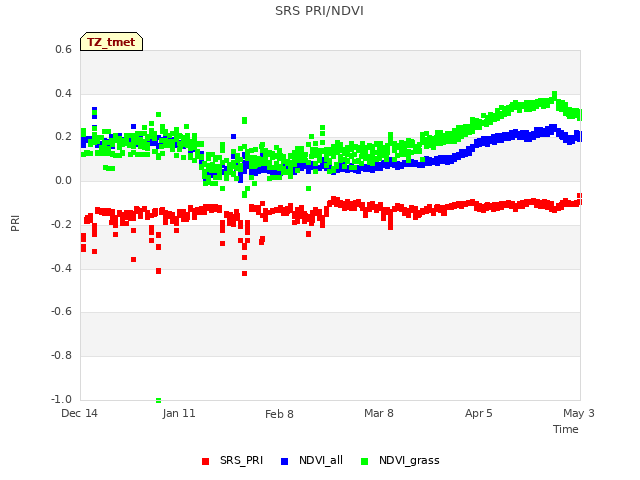
Task: Click the Dec 14 x-axis label
Action: coord(79,413)
